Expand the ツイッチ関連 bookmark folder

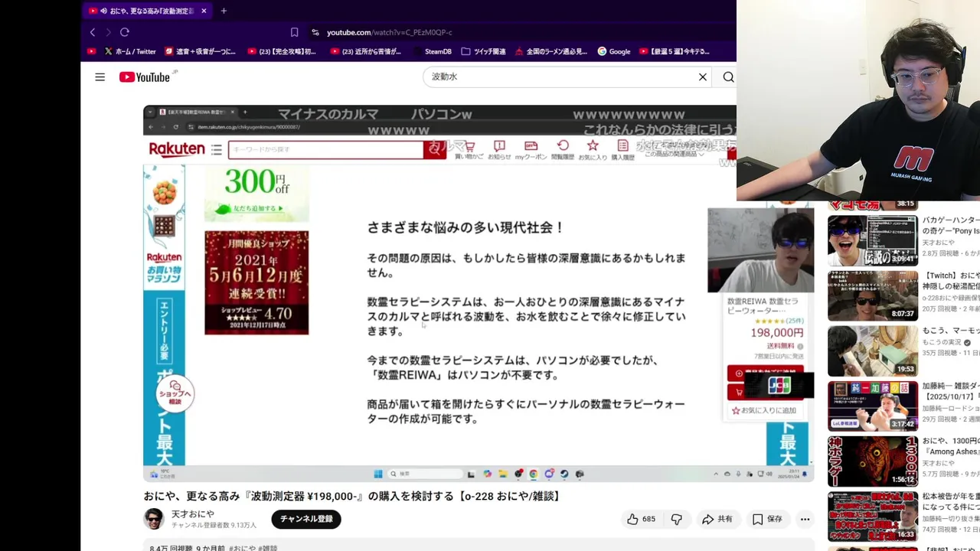[x=483, y=51]
